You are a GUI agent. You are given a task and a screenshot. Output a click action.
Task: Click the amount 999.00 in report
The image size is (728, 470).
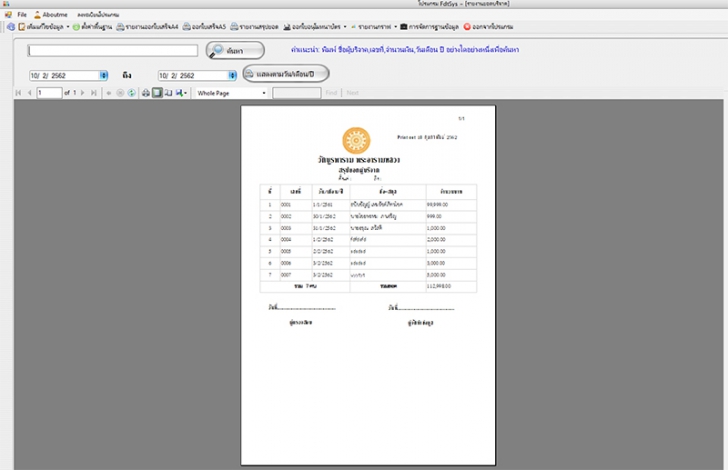pyautogui.click(x=434, y=216)
